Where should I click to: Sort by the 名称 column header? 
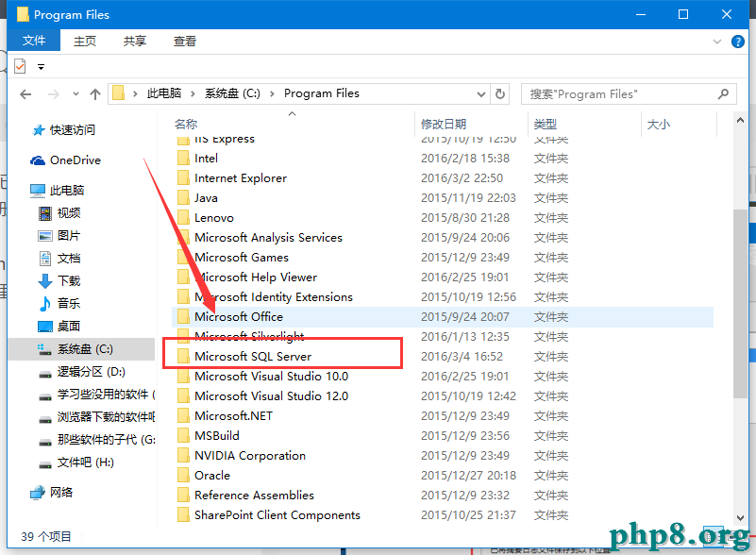point(186,124)
